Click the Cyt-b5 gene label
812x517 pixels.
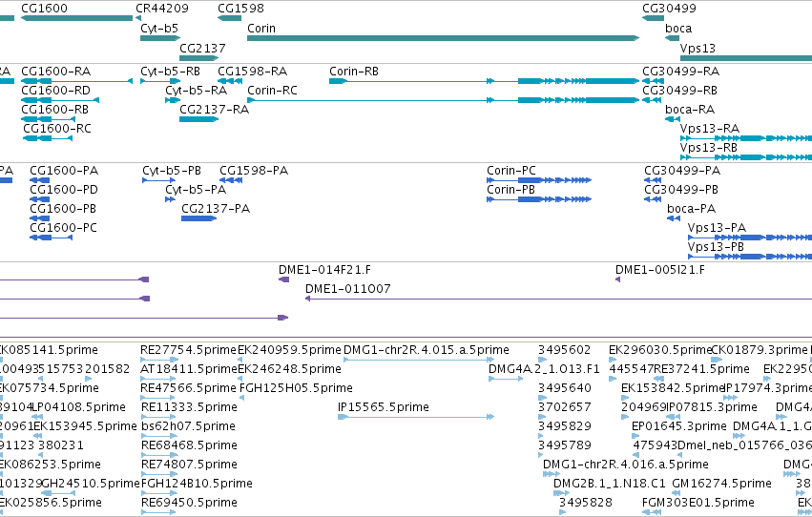tap(159, 28)
